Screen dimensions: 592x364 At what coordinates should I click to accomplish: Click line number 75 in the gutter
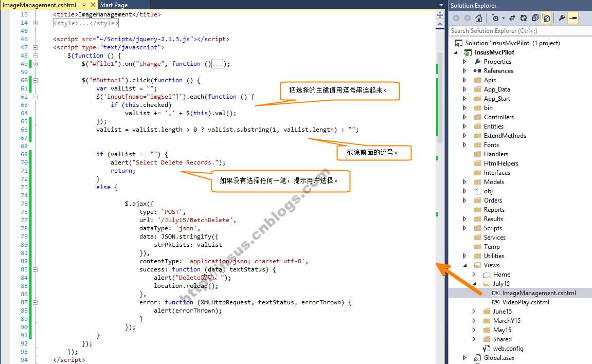click(x=24, y=204)
